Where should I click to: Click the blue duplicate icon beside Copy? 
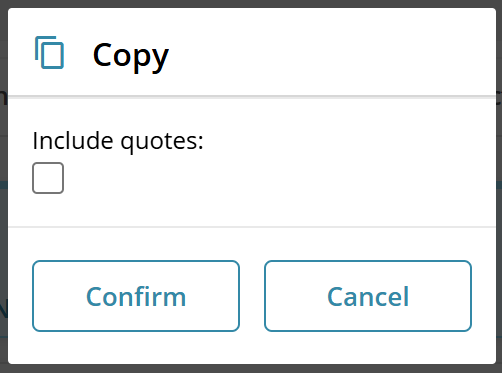(x=49, y=52)
